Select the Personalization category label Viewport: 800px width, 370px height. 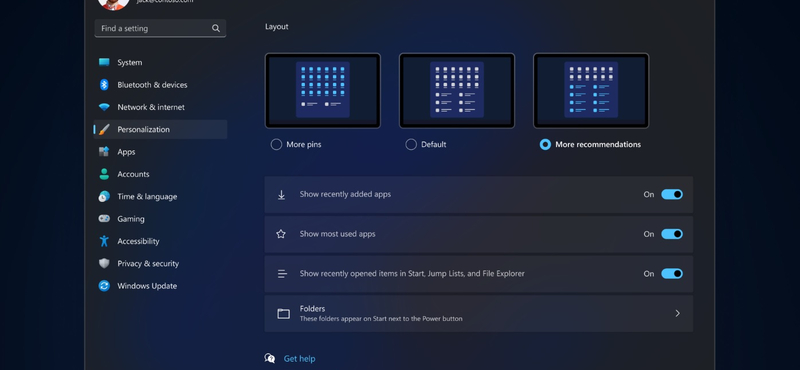[x=143, y=130]
